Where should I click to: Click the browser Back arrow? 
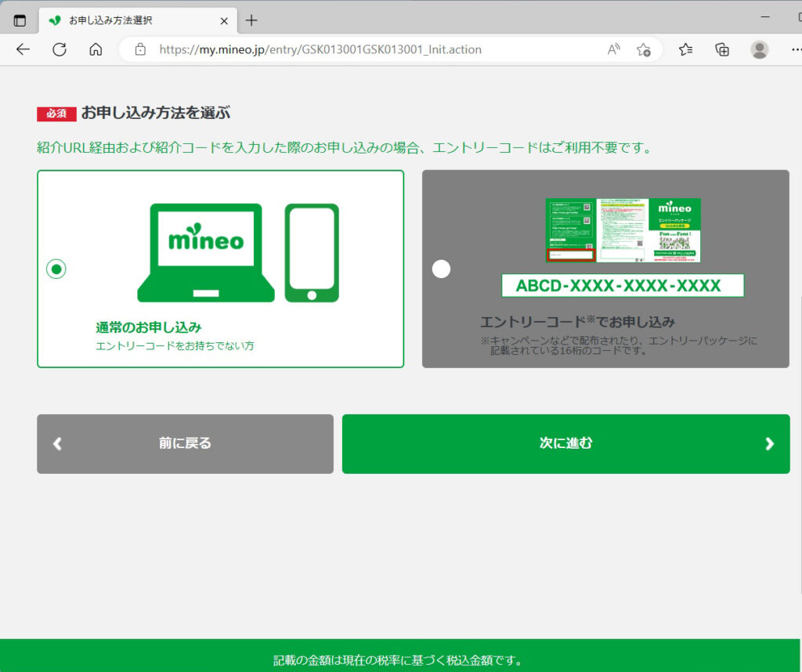point(23,49)
